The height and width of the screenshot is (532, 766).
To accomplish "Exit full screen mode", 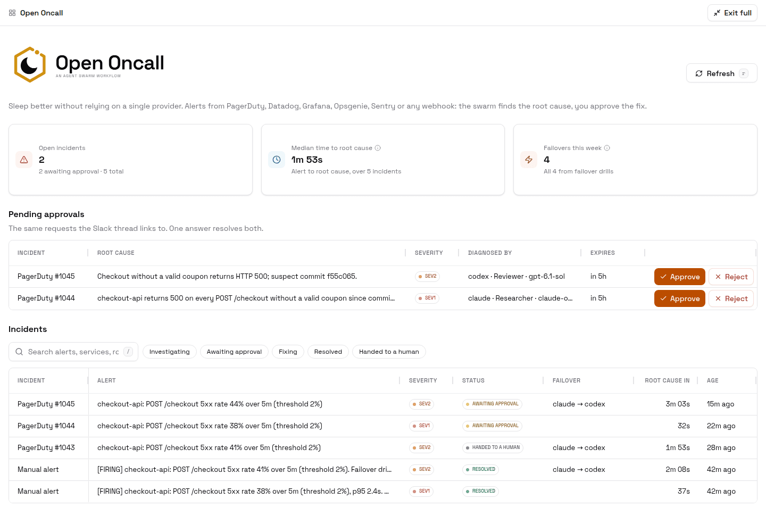I will tap(732, 13).
